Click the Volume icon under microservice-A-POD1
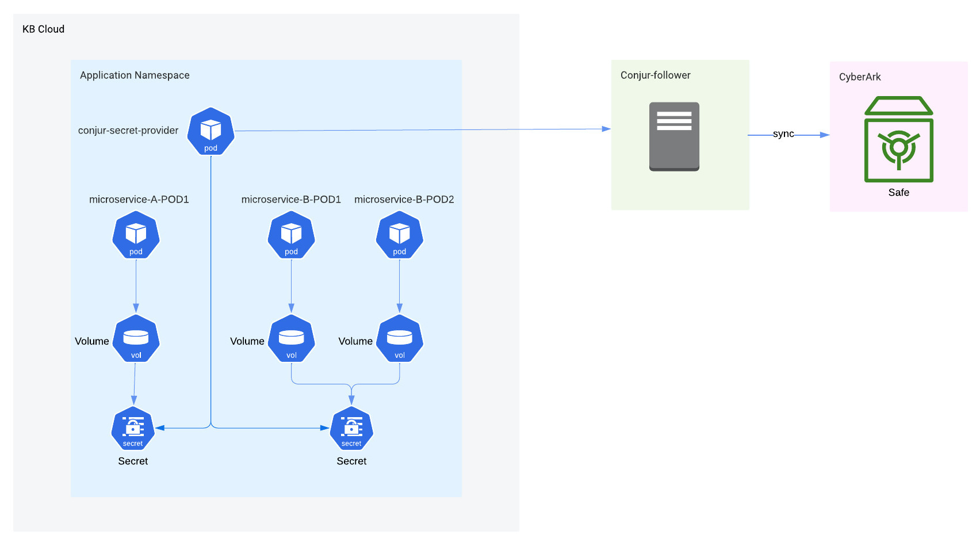This screenshot has width=980, height=546. pos(136,338)
